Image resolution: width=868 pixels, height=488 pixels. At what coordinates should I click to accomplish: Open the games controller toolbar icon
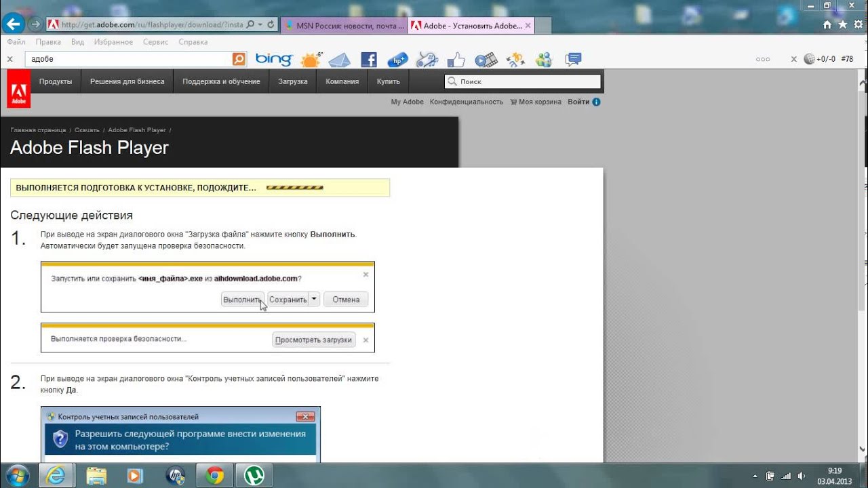427,60
